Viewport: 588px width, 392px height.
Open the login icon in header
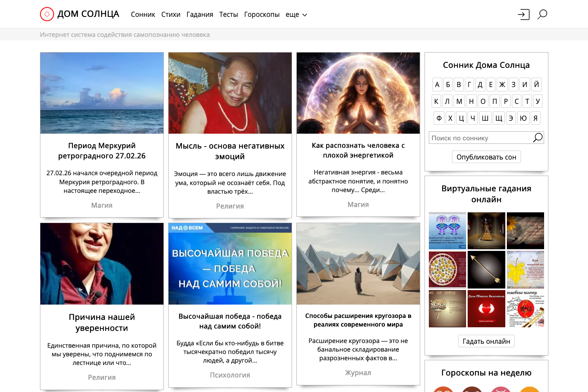[523, 15]
